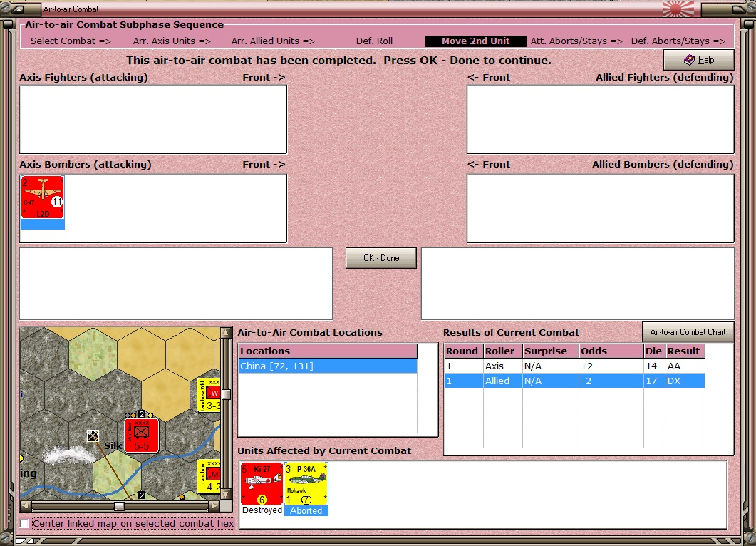
Task: Select the 'Select Combat =>' subphase step
Action: (71, 41)
